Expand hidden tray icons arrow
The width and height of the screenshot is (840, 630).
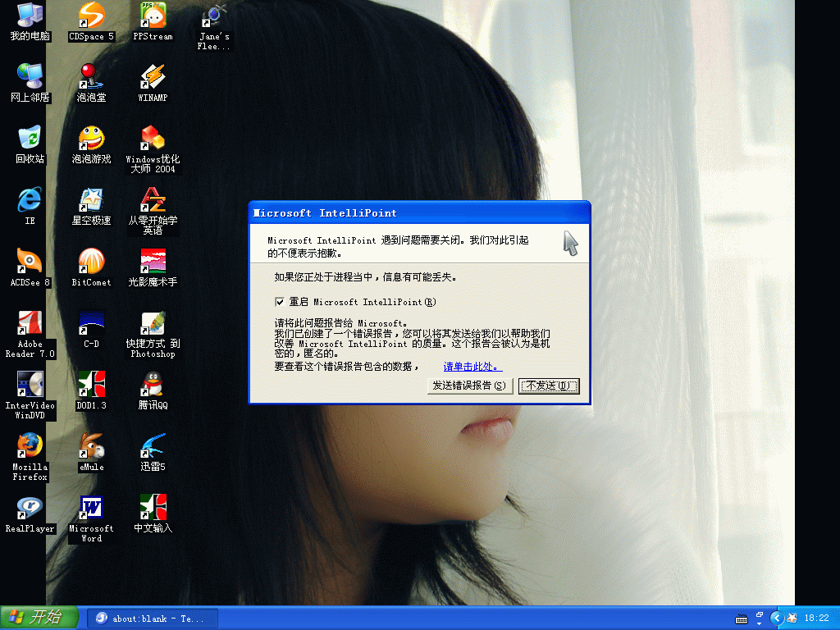click(777, 619)
